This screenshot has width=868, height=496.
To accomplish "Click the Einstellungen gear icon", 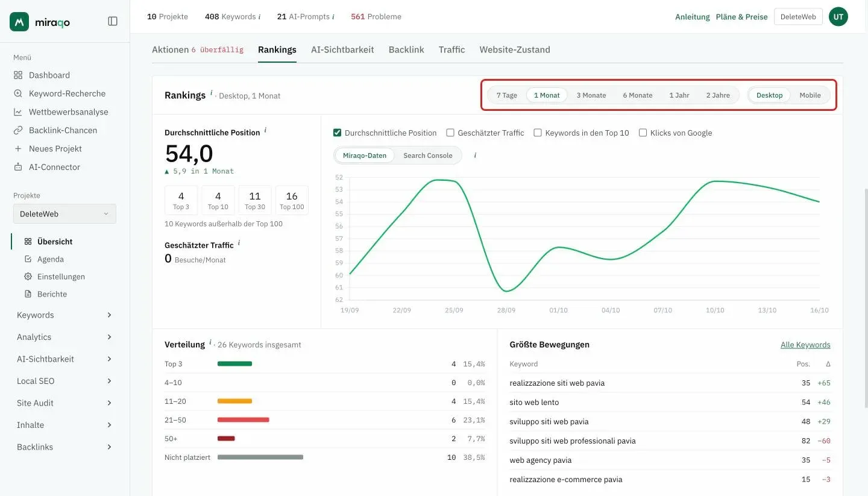I will [x=28, y=277].
